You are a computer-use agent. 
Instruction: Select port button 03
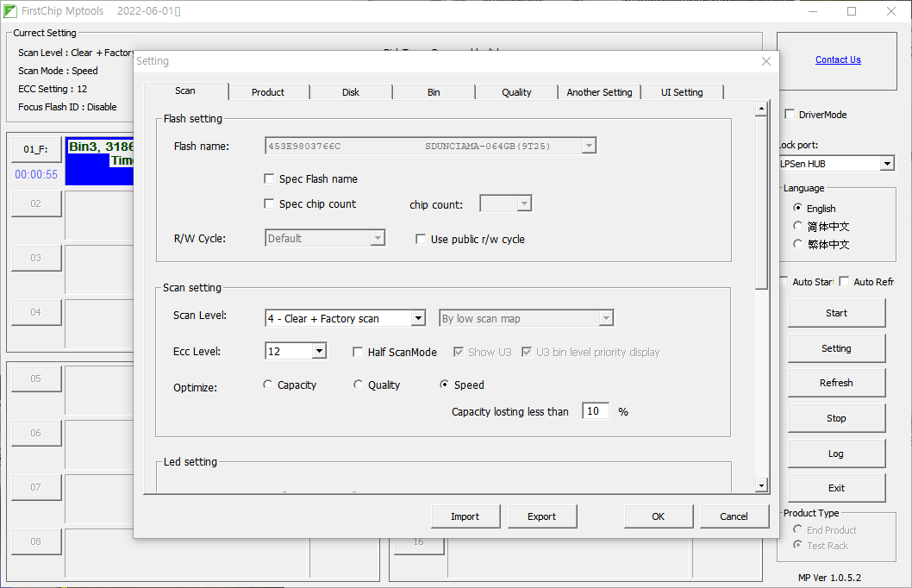coord(36,258)
